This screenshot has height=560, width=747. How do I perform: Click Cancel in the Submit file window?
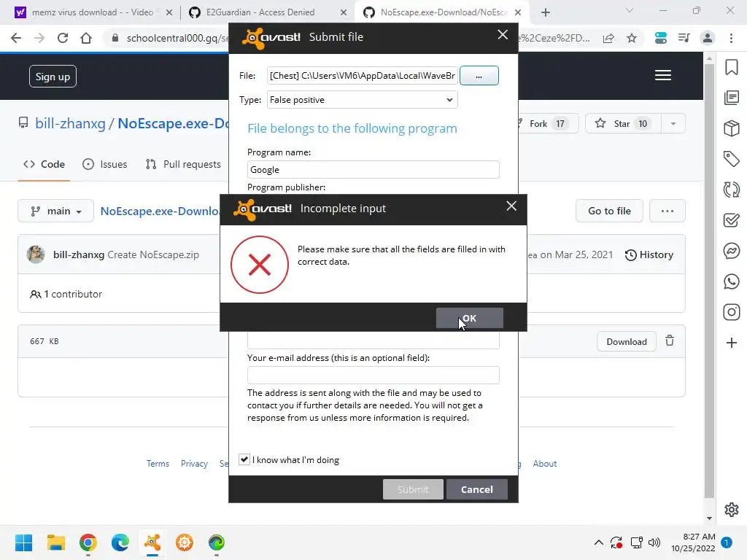click(x=476, y=489)
